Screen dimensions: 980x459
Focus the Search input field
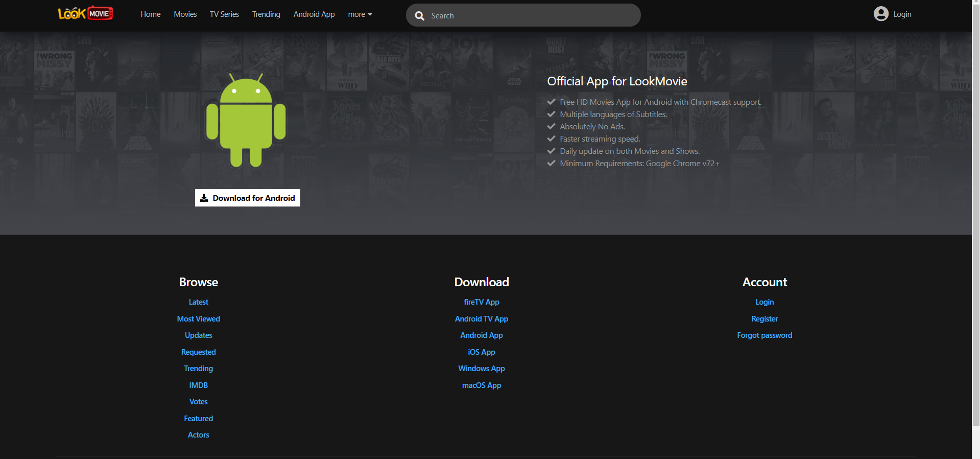click(523, 15)
